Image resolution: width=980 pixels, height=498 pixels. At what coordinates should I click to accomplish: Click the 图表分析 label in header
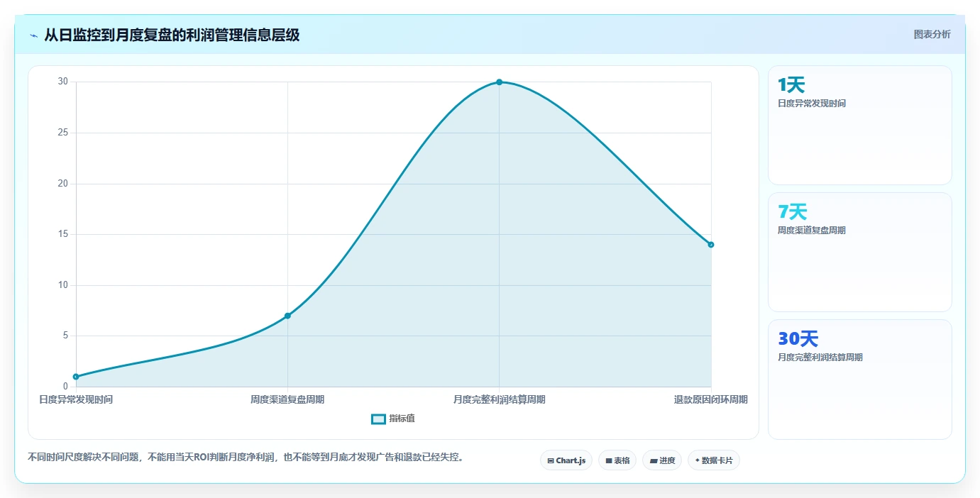point(932,35)
